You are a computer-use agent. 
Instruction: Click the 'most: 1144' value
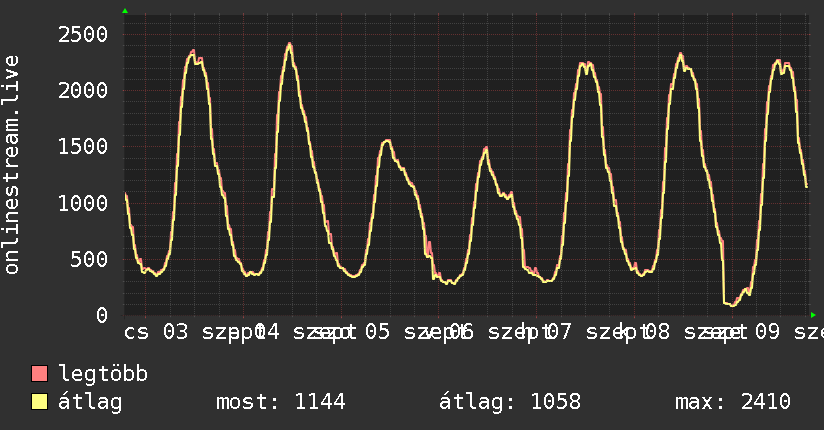click(x=281, y=402)
